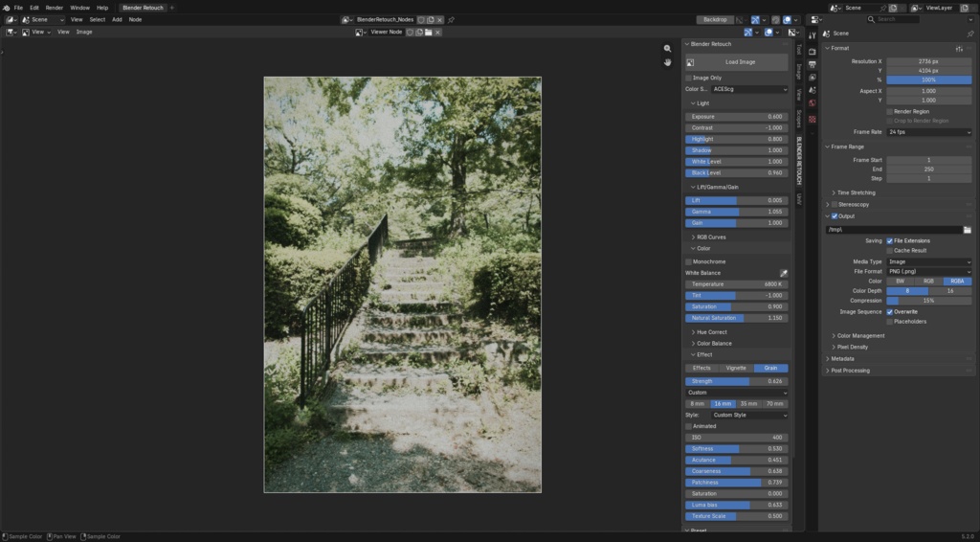Select the 35 mm film size button
The height and width of the screenshot is (542, 980).
(748, 404)
